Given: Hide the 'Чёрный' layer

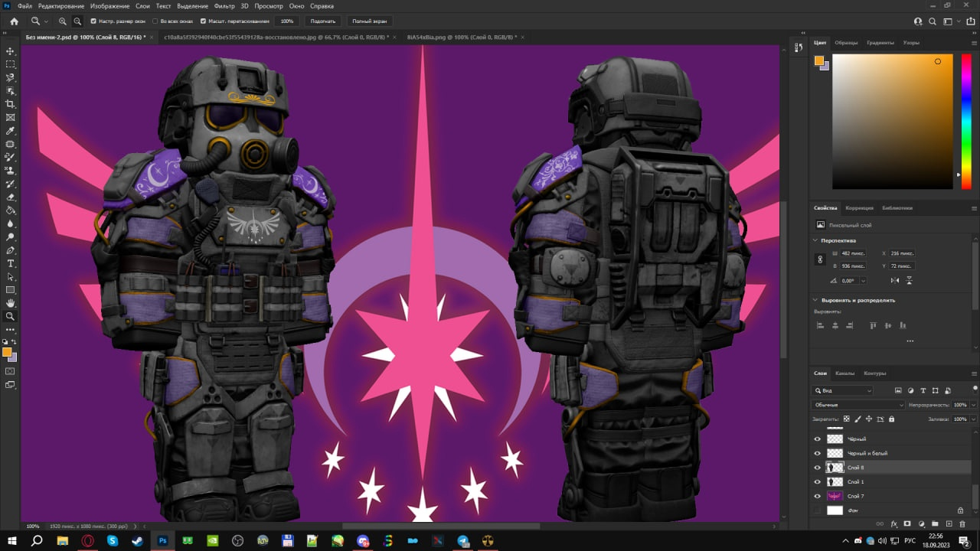Looking at the screenshot, I should tap(818, 439).
